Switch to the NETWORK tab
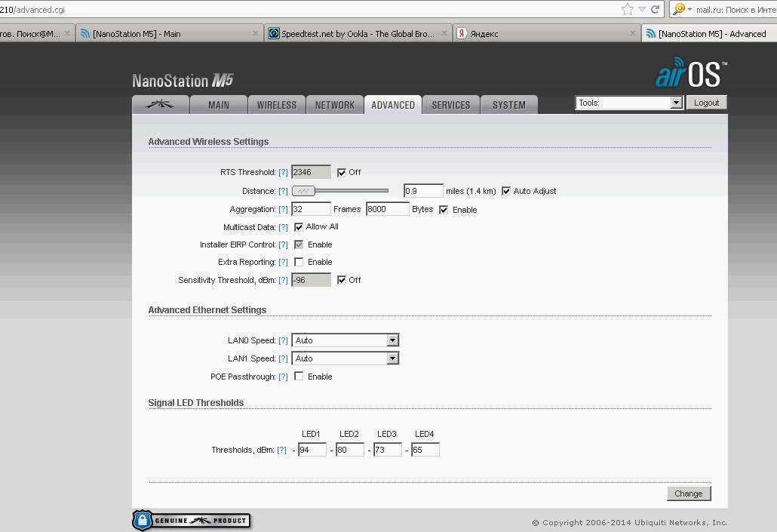Image resolution: width=777 pixels, height=532 pixels. (x=334, y=105)
